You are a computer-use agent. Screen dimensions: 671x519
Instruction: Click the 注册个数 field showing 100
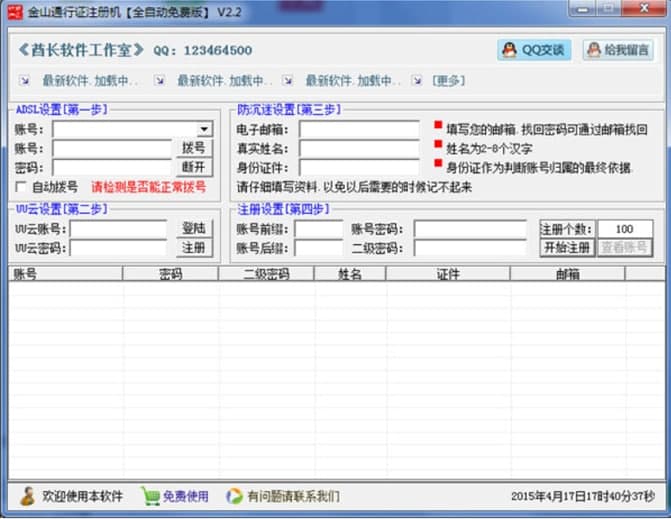coord(625,229)
